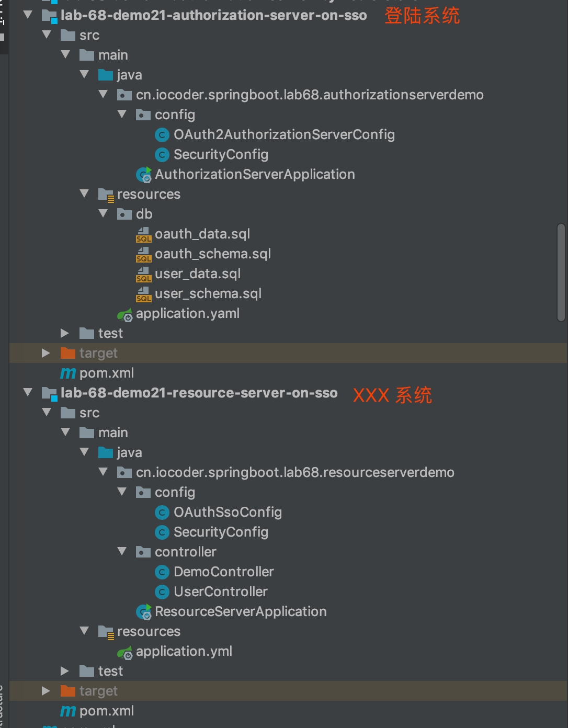Select lab-68-demo21-resource-server-on-sso module
The height and width of the screenshot is (728, 568).
pyautogui.click(x=199, y=393)
